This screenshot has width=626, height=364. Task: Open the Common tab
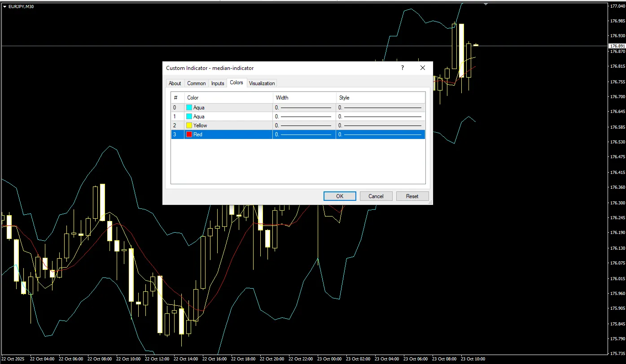196,83
